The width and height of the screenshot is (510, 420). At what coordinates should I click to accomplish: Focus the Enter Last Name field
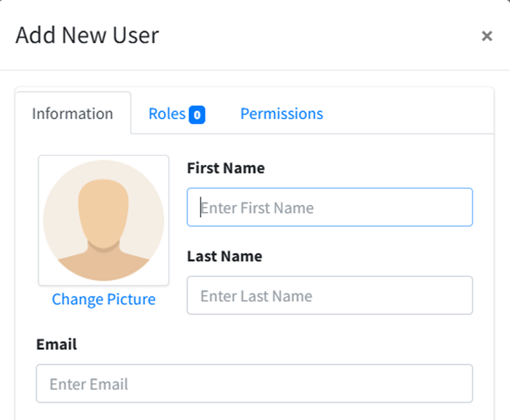[329, 295]
